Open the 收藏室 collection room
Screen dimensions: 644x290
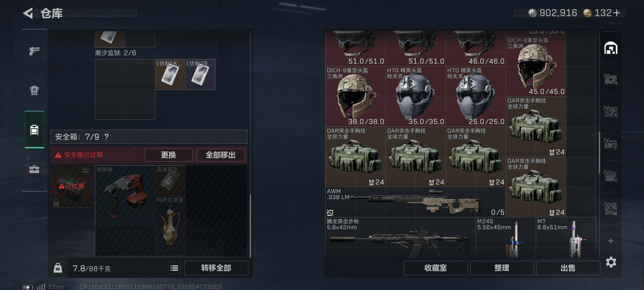click(436, 268)
